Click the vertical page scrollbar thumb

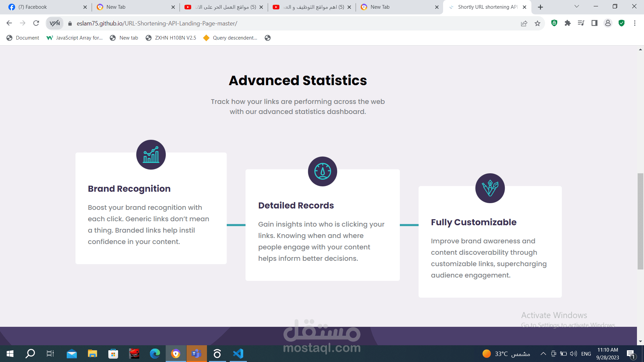point(640,221)
